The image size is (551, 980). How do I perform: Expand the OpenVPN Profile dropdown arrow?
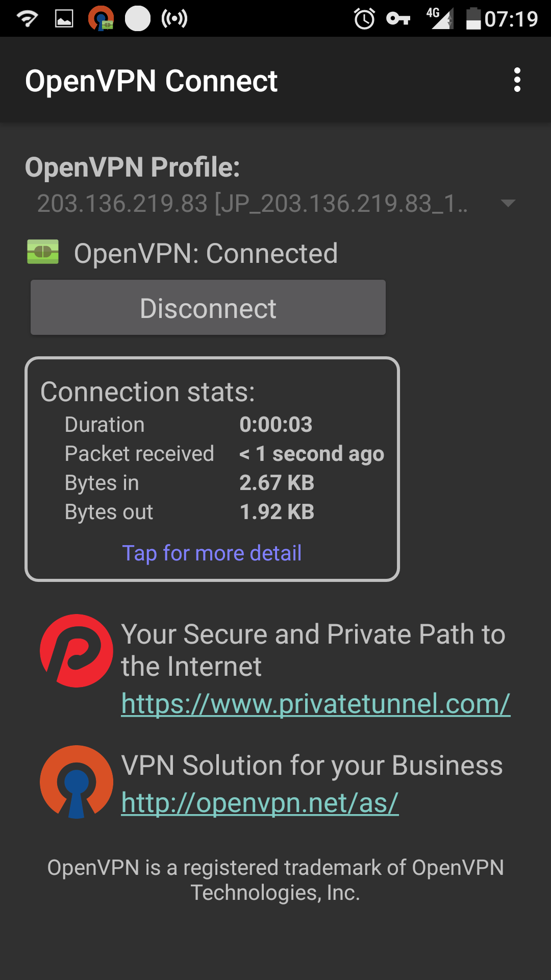coord(508,203)
